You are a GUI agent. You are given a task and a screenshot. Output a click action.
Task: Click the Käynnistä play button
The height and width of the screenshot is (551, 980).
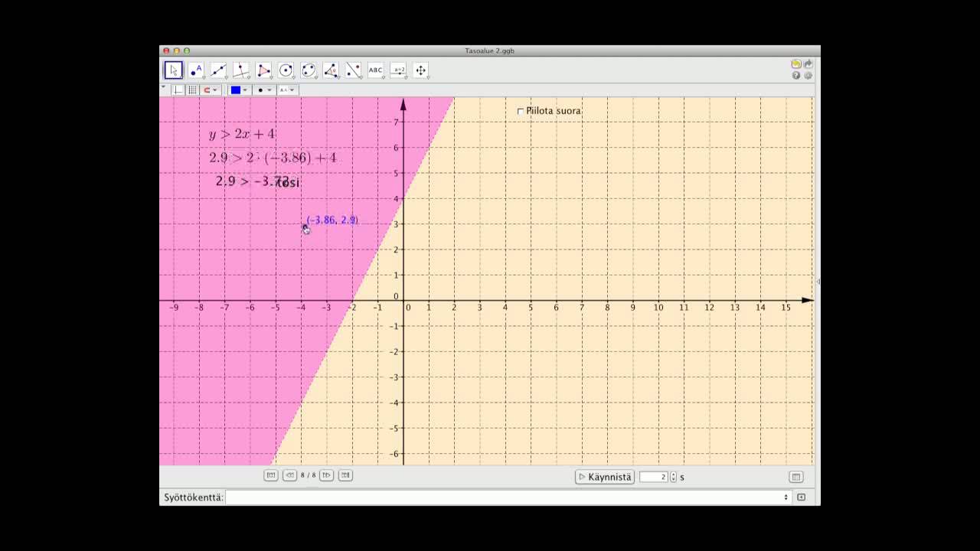(605, 477)
